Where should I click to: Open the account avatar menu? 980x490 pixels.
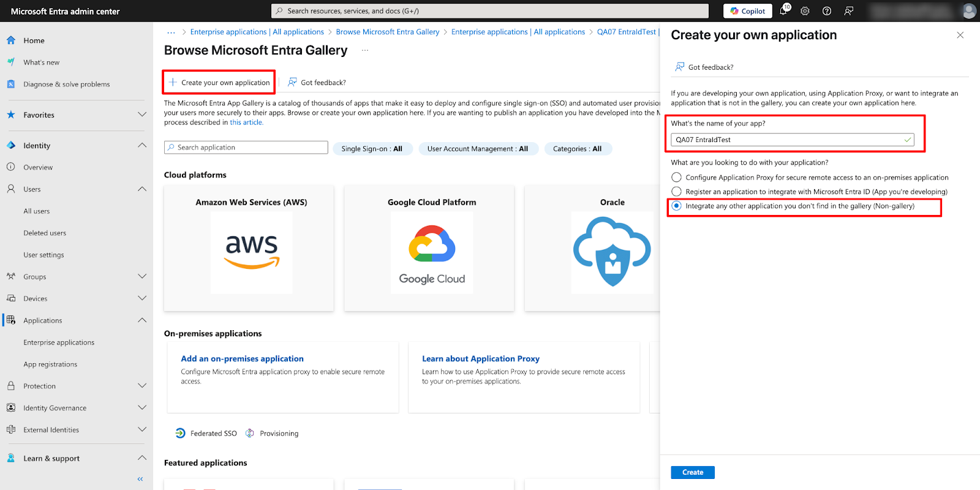point(969,11)
